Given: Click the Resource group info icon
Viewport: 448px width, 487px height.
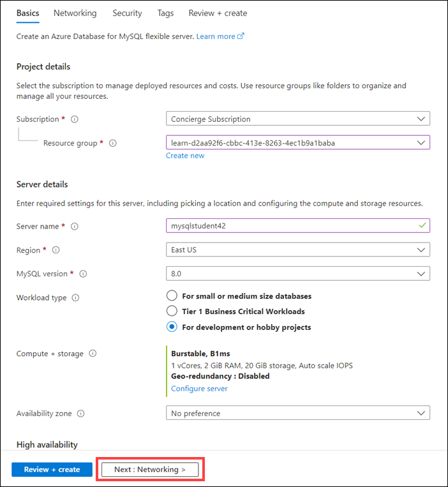Looking at the screenshot, I should pyautogui.click(x=113, y=144).
